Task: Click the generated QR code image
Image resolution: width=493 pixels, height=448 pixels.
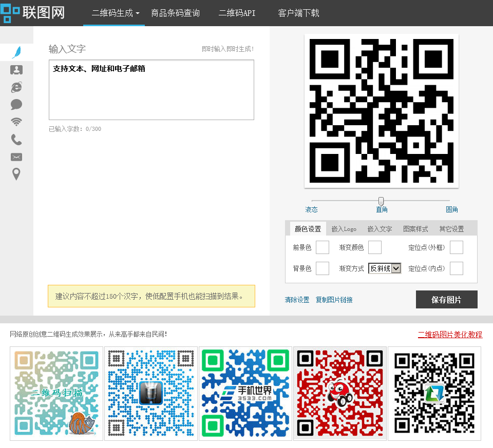Action: (382, 111)
